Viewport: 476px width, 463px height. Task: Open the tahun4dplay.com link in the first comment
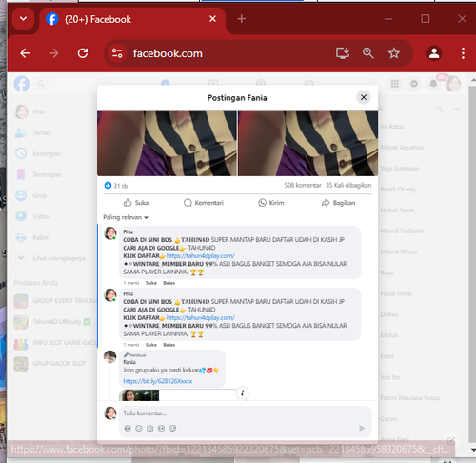[x=201, y=256]
